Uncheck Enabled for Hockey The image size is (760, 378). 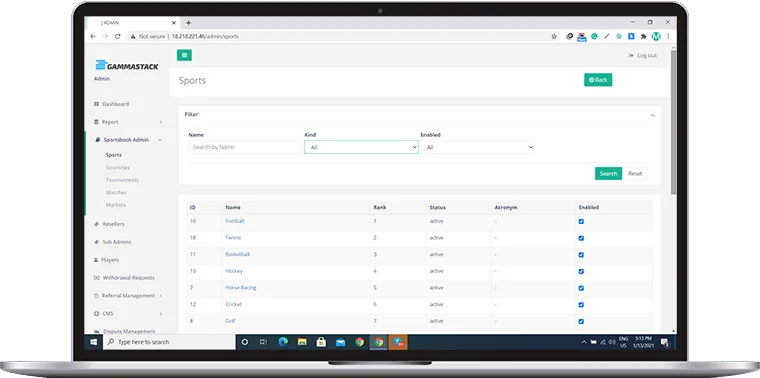point(581,271)
